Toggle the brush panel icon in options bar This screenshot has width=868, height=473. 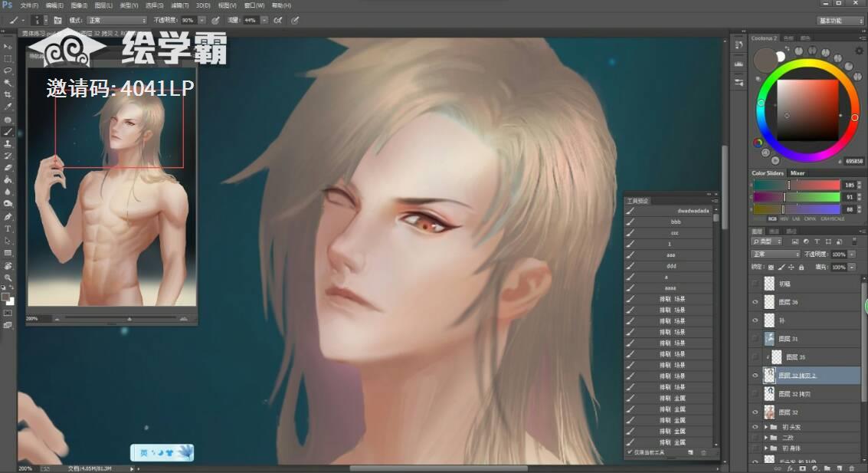coord(57,21)
